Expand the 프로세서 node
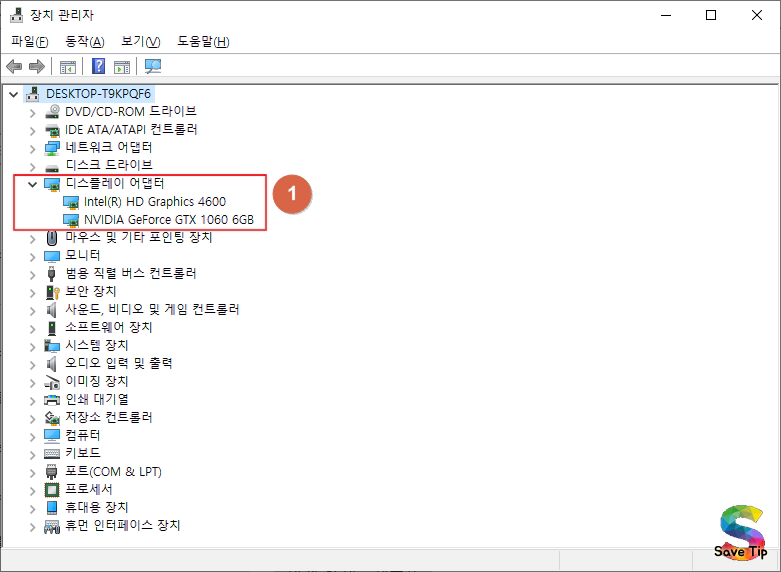The height and width of the screenshot is (572, 781). pos(33,491)
